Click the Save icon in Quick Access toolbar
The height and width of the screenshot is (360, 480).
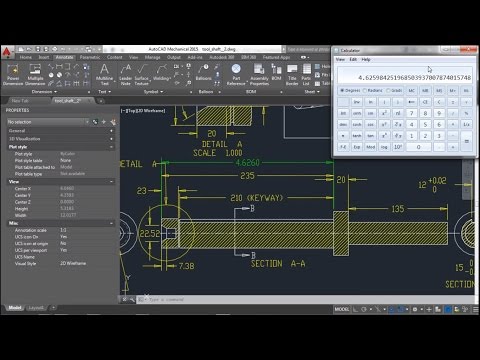click(38, 49)
